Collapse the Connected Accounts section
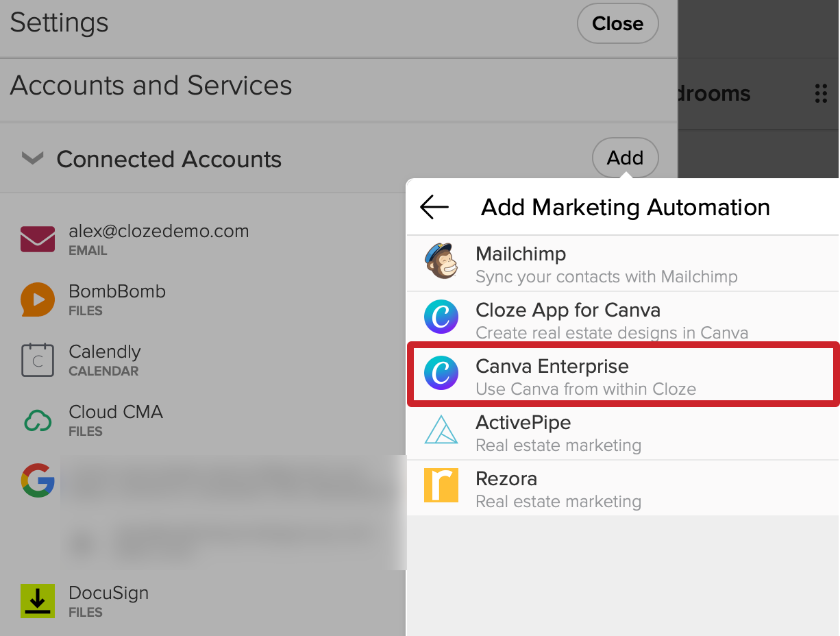Viewport: 840px width, 636px height. [x=32, y=158]
